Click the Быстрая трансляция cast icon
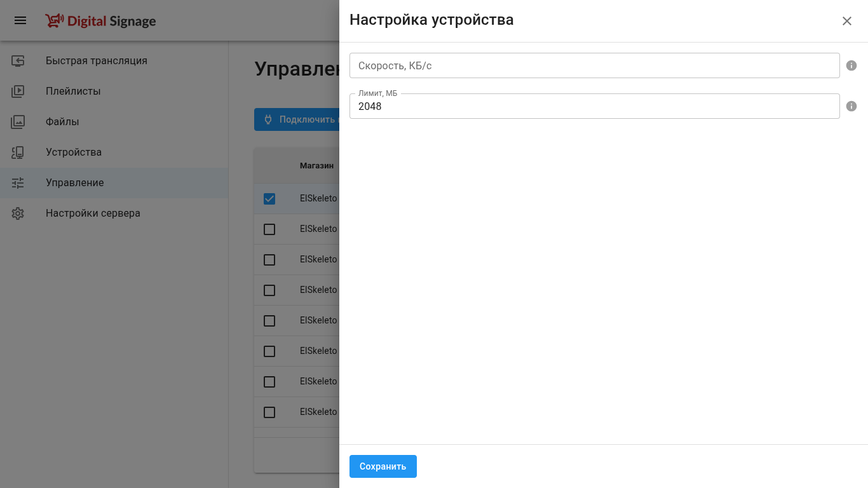 pos(18,61)
